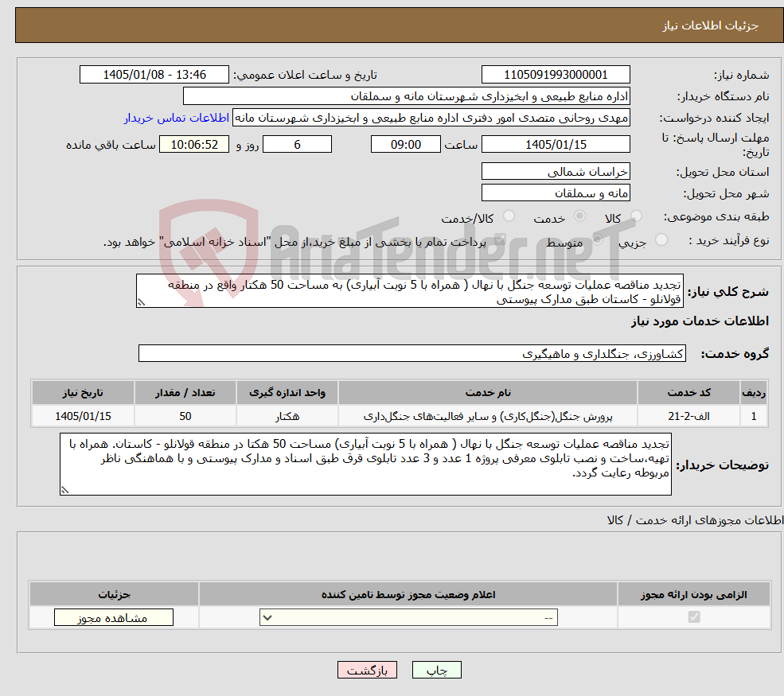
Task: Click the نام خدمت column header
Action: [x=487, y=392]
